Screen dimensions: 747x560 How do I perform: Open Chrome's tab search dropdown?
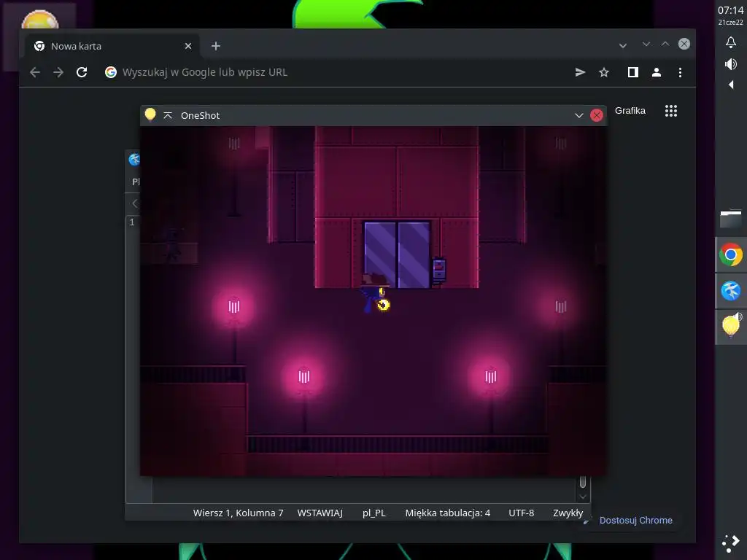coord(623,46)
